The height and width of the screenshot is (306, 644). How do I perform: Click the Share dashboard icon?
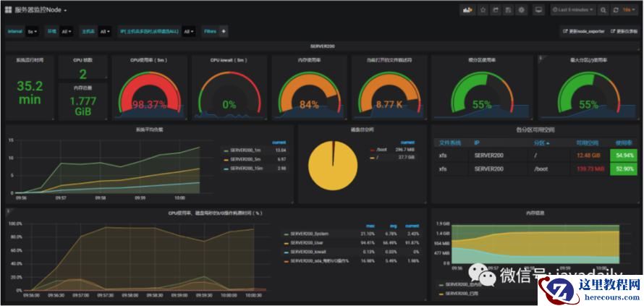496,10
